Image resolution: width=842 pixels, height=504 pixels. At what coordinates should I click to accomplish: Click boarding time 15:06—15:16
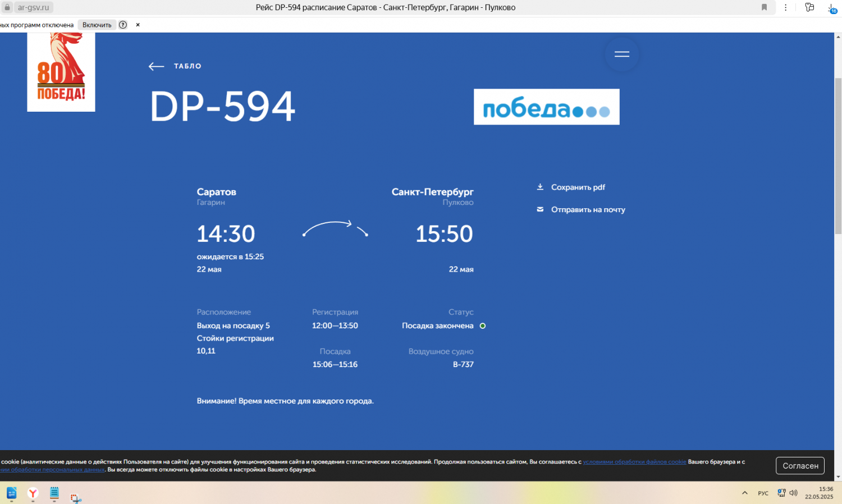tap(335, 364)
